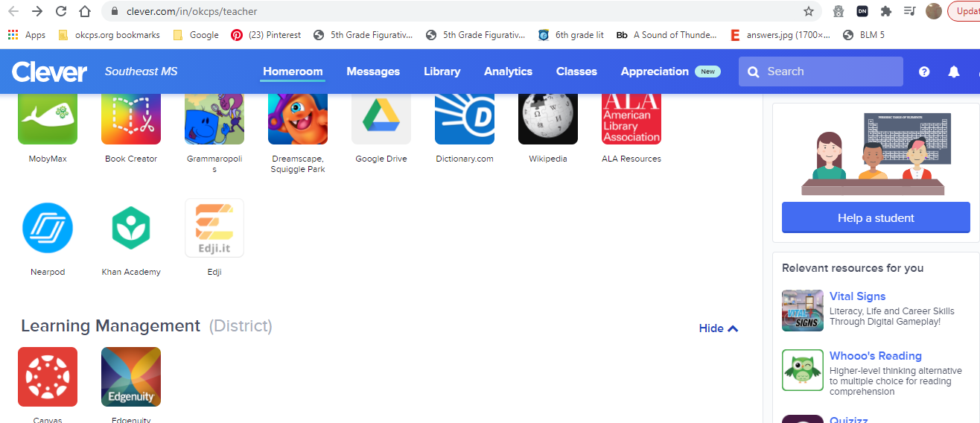Switch to the Classes tab

(576, 71)
